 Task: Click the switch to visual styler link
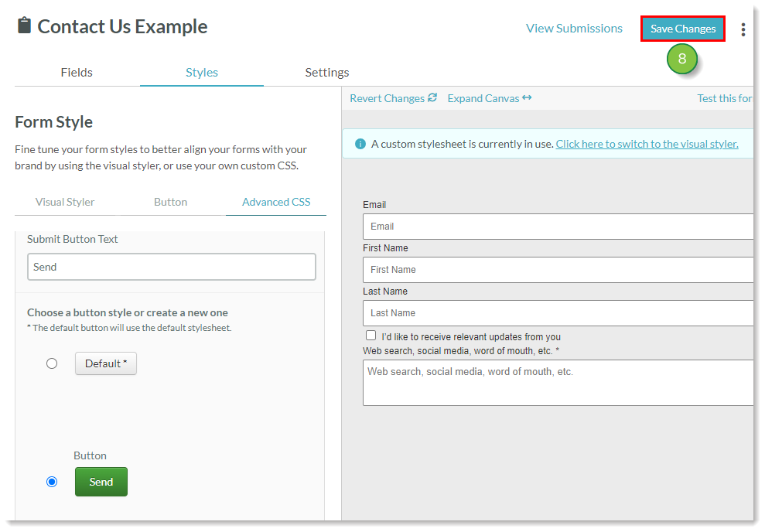pos(647,144)
